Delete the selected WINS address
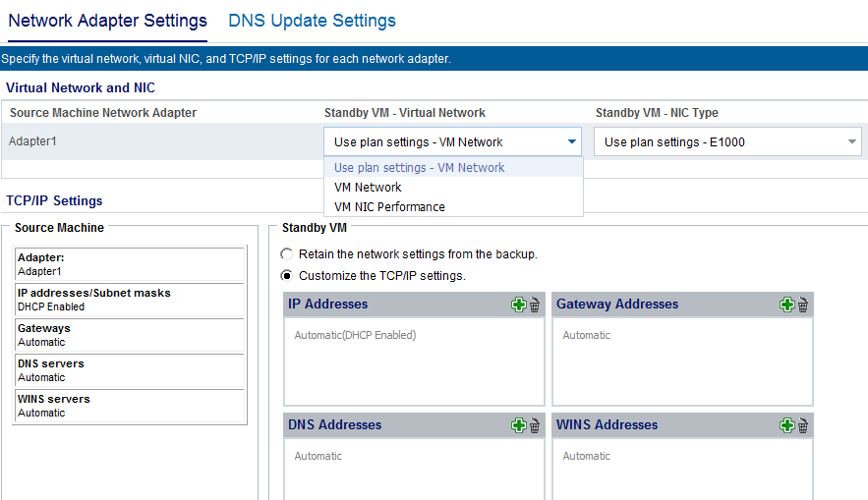The height and width of the screenshot is (500, 868). [x=803, y=425]
